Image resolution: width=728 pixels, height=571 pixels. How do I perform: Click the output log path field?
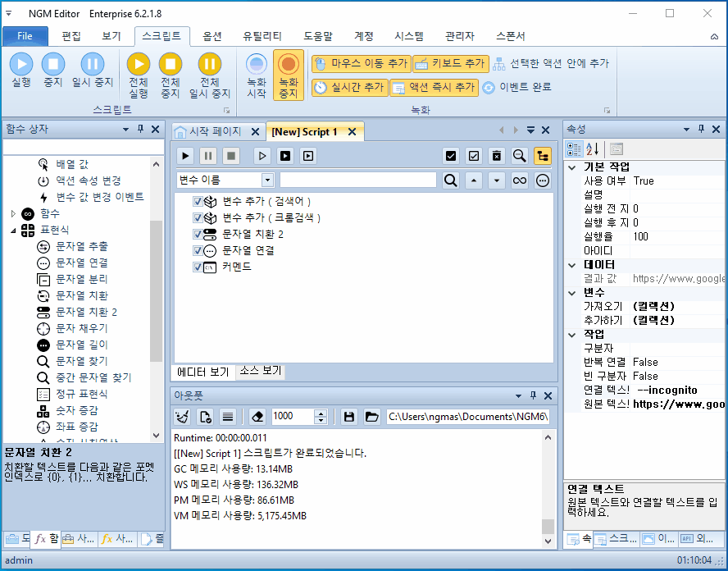(x=468, y=417)
